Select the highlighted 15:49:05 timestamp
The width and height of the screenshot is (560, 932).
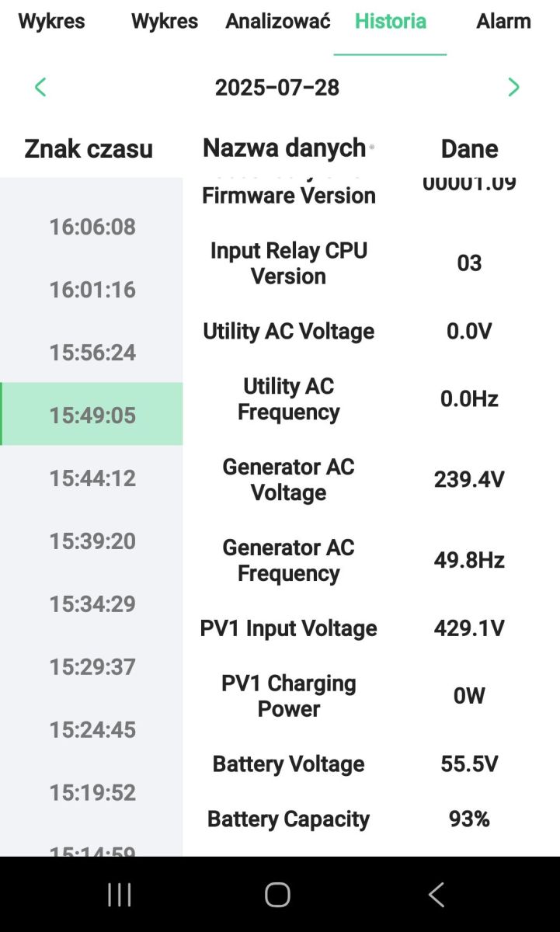[x=92, y=415]
